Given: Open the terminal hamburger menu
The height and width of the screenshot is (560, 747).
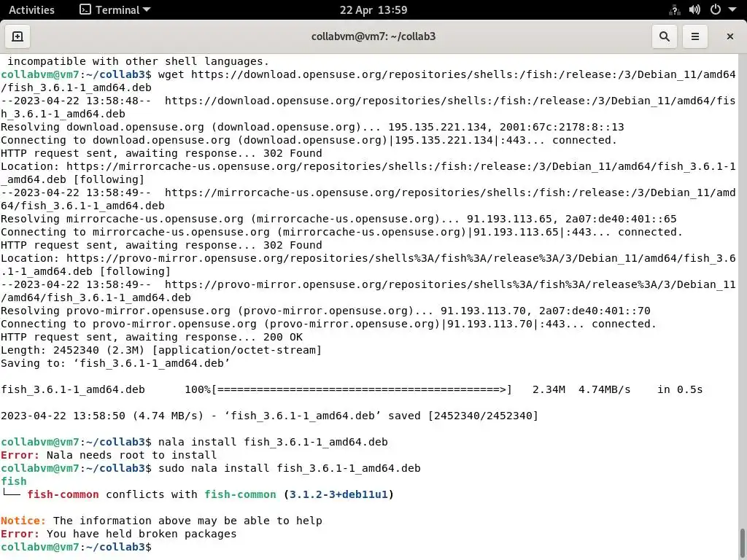Looking at the screenshot, I should [695, 36].
